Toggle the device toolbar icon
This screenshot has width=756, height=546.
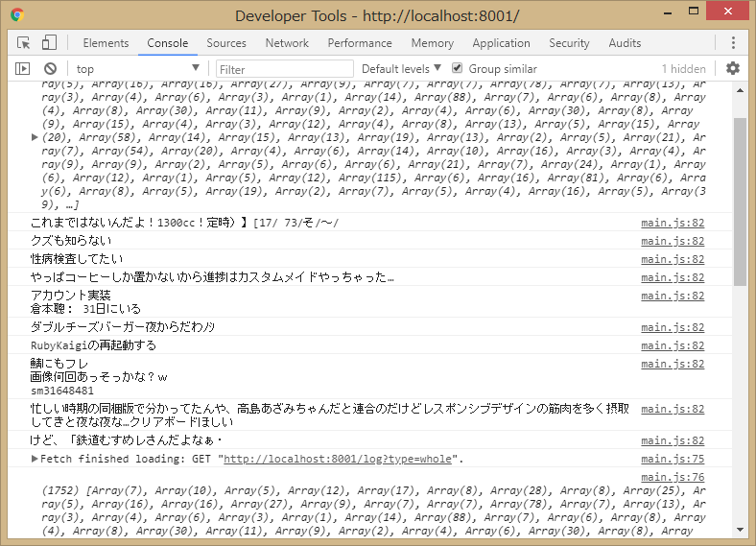(x=49, y=43)
